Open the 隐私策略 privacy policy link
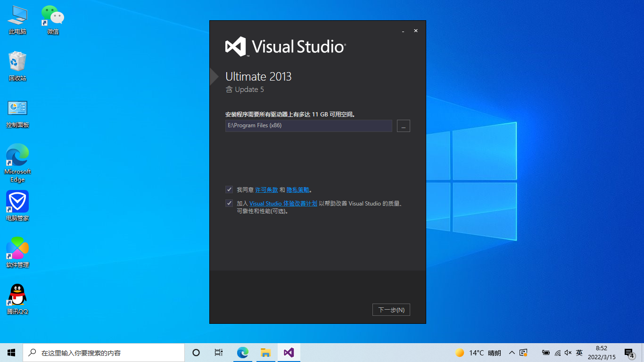Viewport: 644px width, 362px height. point(298,190)
